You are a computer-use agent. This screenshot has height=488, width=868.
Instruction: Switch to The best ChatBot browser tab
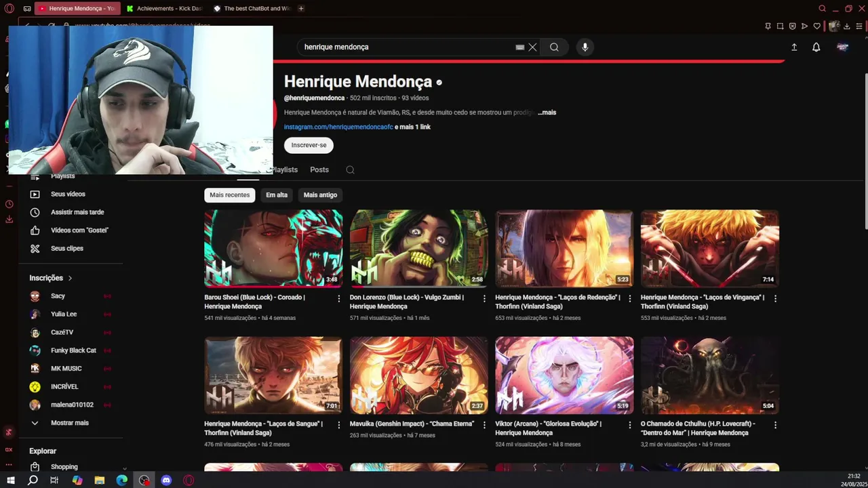click(x=251, y=8)
